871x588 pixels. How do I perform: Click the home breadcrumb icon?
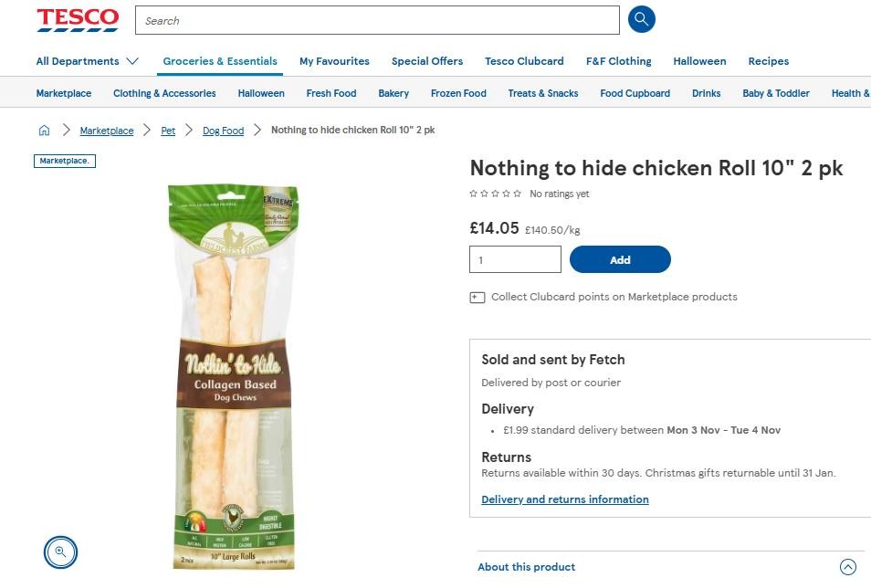coord(44,131)
